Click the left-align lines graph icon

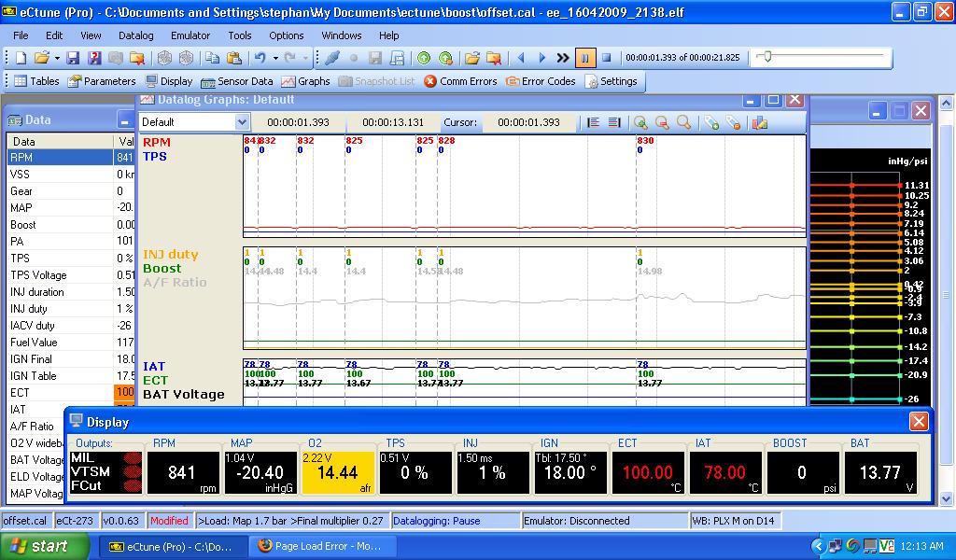click(593, 122)
